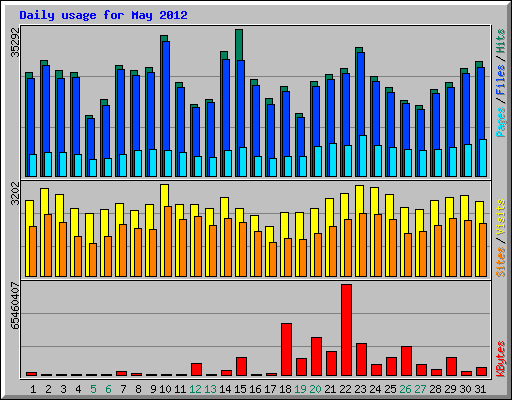Click day label 1 on x-axis
512x400 pixels.
33,389
